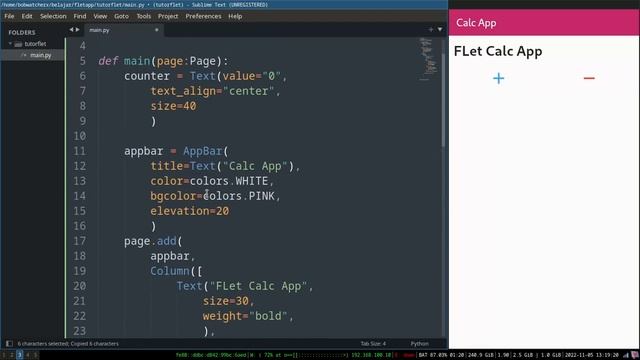Click the plus icon in Calc App
Screen dimensions: 640x360
coord(498,78)
